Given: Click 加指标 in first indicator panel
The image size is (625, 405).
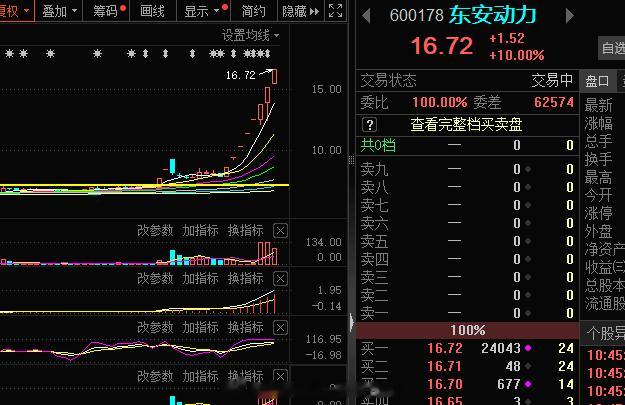Looking at the screenshot, I should coord(200,230).
